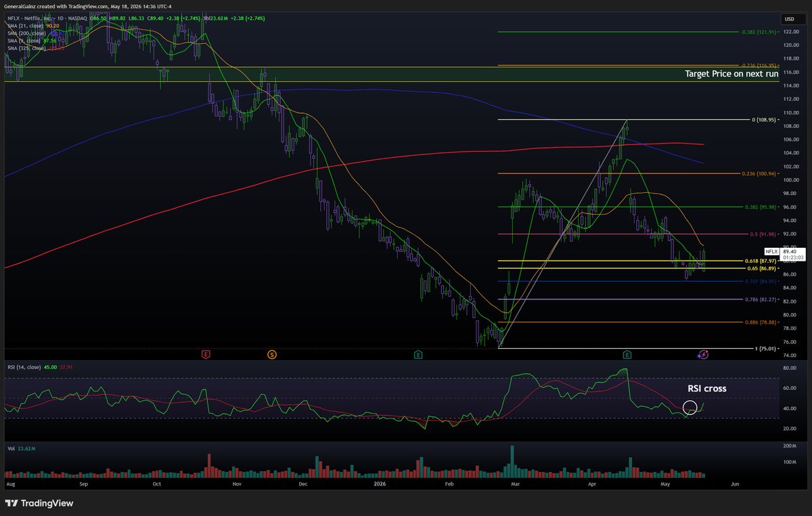This screenshot has height=516, width=812.
Task: Click the 200 M volume axis value
Action: tap(790, 448)
